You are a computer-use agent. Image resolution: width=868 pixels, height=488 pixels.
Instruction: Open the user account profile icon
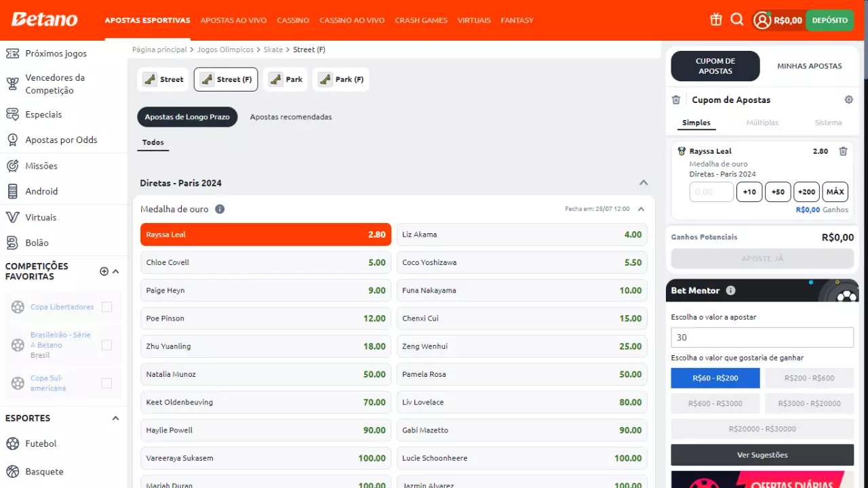pyautogui.click(x=762, y=20)
